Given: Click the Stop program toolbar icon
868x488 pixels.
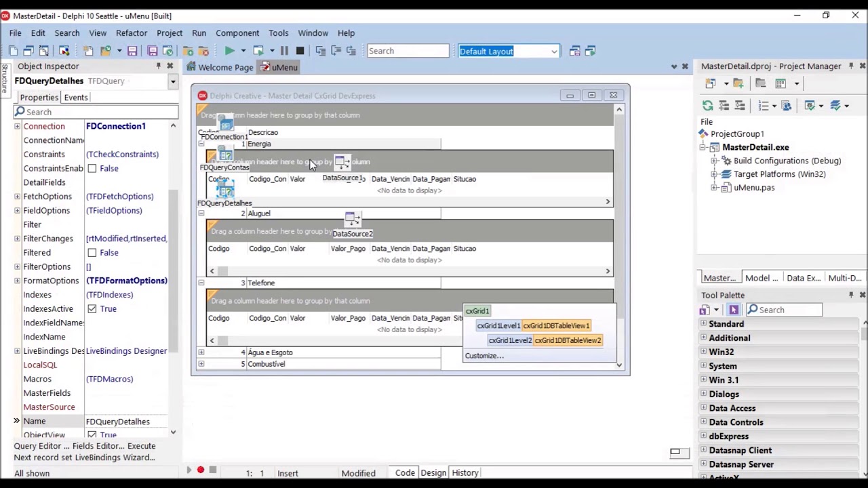Looking at the screenshot, I should coord(300,51).
